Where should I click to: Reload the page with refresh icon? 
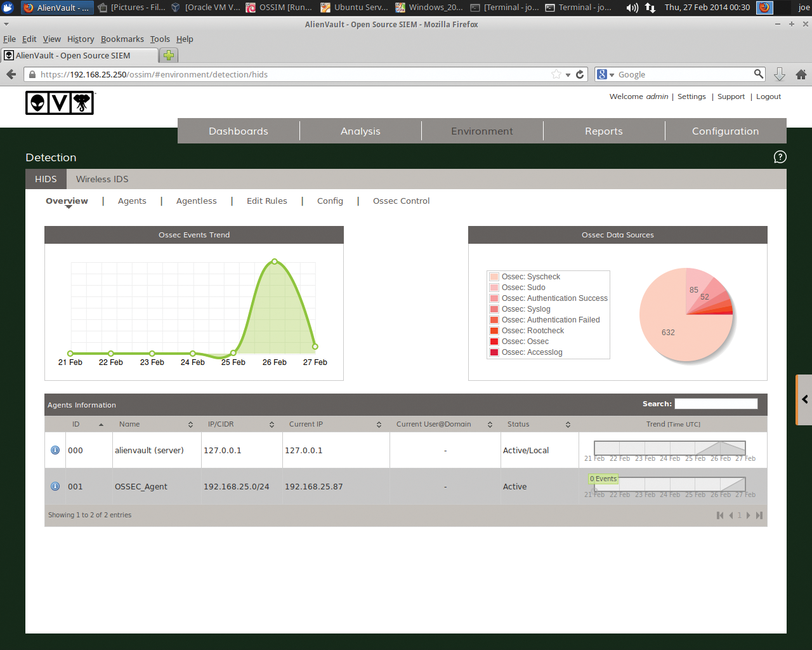point(580,74)
